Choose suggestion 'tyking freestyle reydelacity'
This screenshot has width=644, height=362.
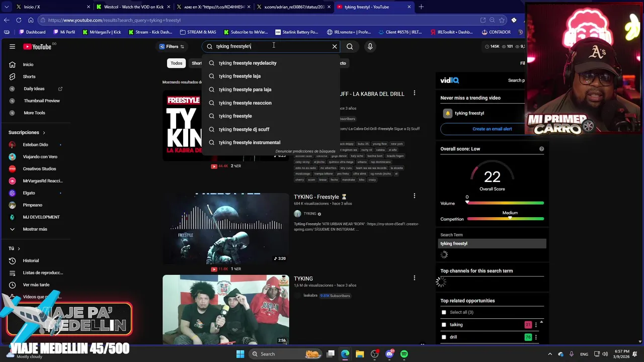pyautogui.click(x=271, y=63)
